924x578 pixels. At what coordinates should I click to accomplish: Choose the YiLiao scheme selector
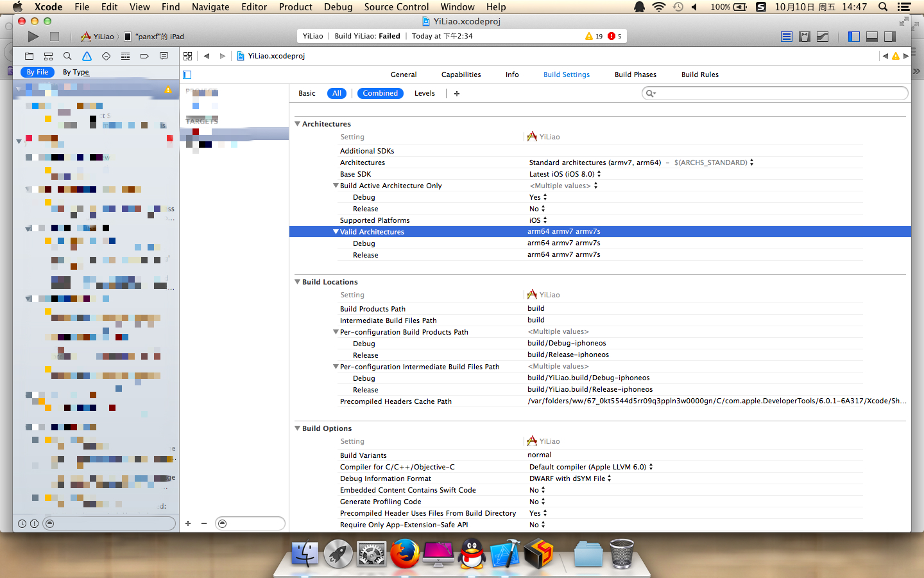tap(98, 37)
